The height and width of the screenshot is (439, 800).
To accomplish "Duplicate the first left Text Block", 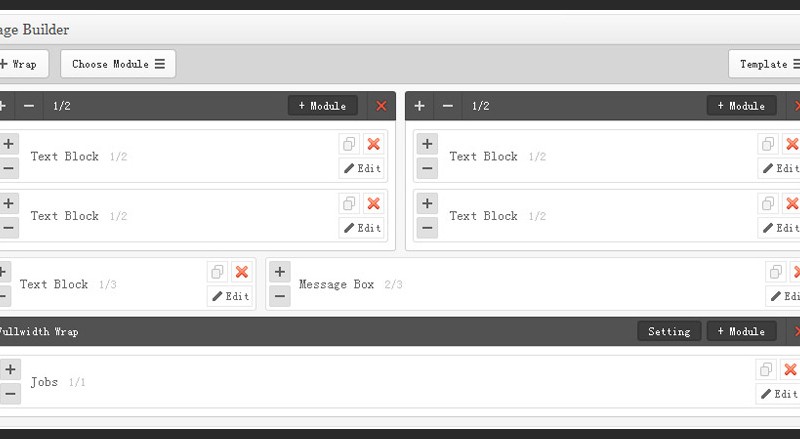I will pyautogui.click(x=349, y=144).
